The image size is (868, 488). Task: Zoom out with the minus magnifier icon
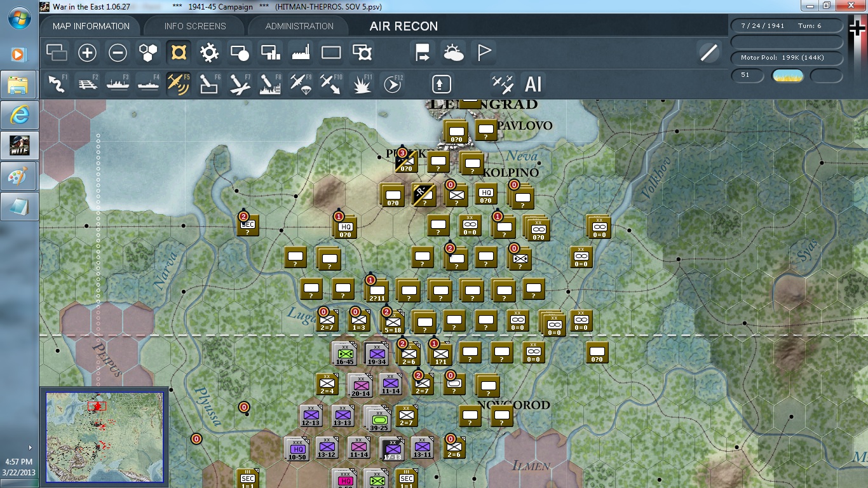(118, 53)
